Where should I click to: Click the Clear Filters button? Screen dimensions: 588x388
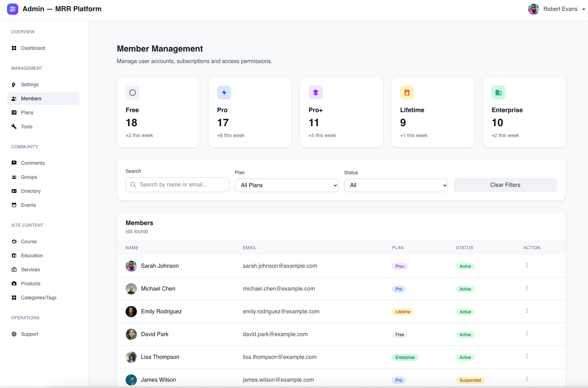505,185
